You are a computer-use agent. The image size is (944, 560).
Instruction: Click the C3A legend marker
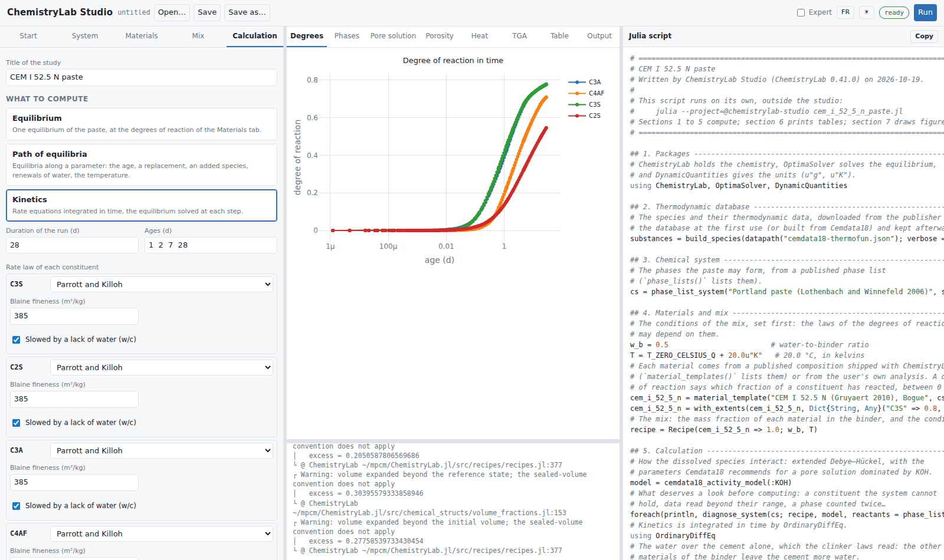coord(577,82)
